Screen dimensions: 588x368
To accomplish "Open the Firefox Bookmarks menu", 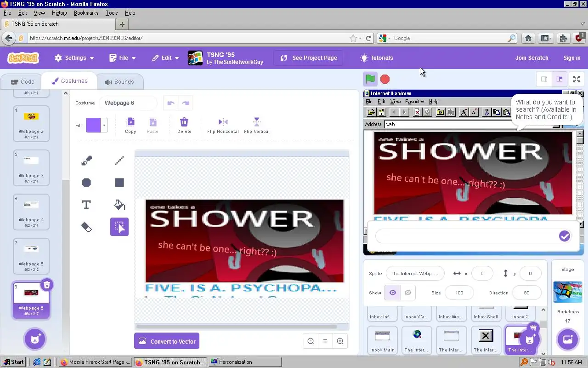I will (86, 13).
